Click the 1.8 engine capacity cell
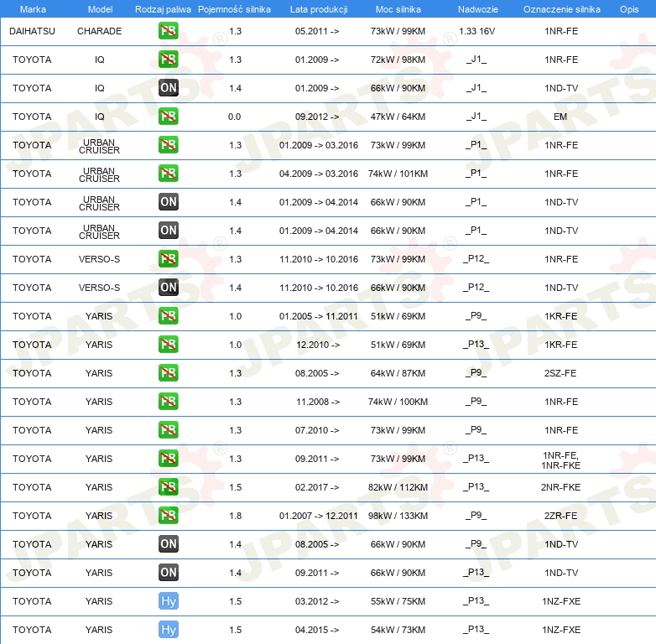Screen dimensions: 656x644 click(x=235, y=516)
